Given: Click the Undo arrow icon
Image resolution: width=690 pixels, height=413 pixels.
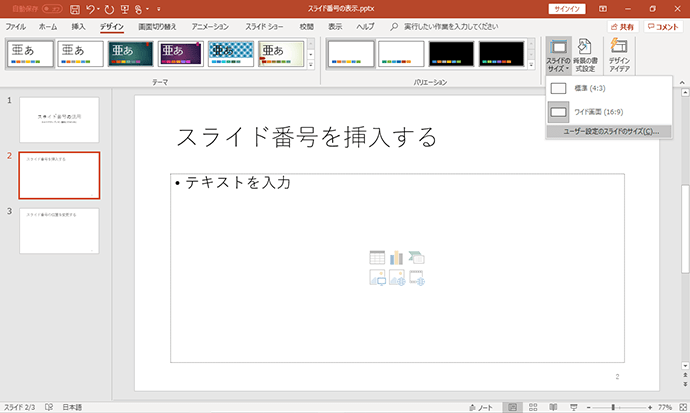Looking at the screenshot, I should tap(90, 9).
